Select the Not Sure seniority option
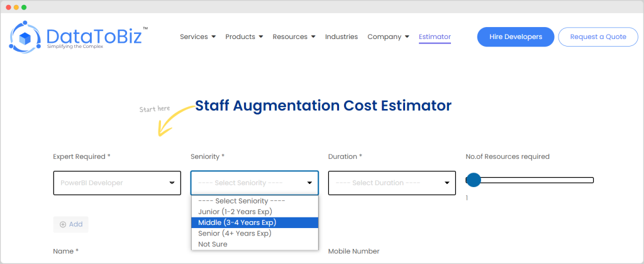 [213, 244]
